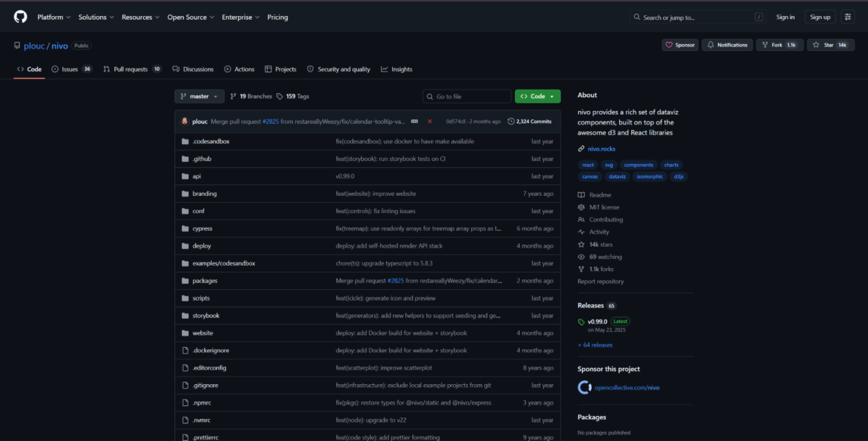Click the Notifications button
Image resolution: width=868 pixels, height=441 pixels.
728,45
